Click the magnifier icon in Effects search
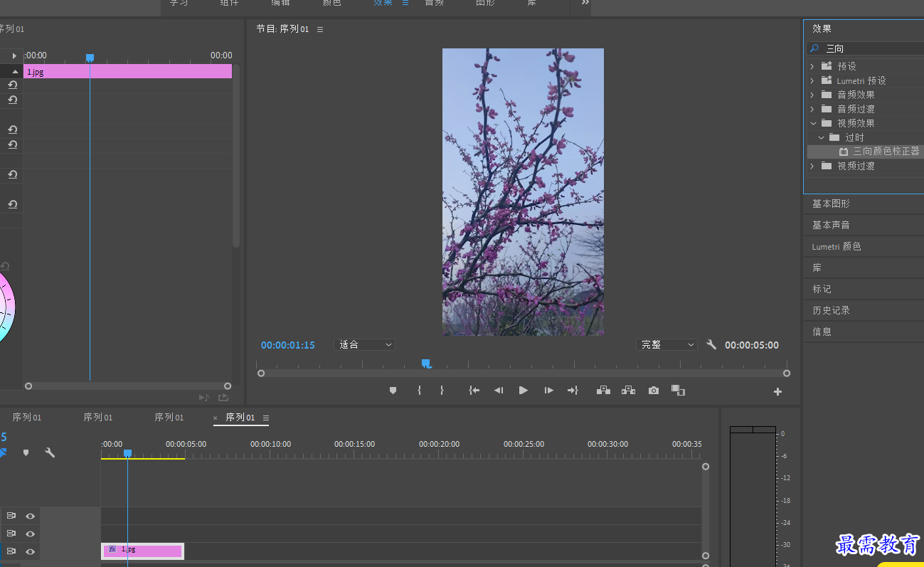This screenshot has height=567, width=924. [815, 48]
